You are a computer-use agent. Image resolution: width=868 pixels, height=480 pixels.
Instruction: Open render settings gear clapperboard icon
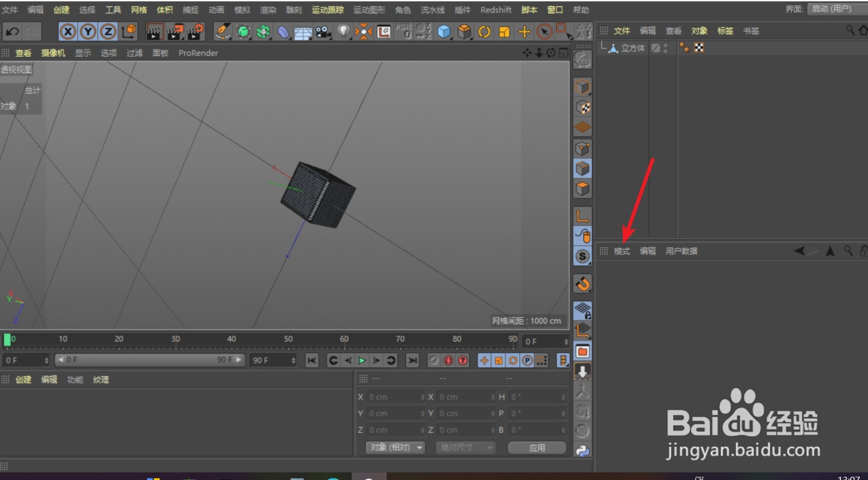tap(195, 32)
